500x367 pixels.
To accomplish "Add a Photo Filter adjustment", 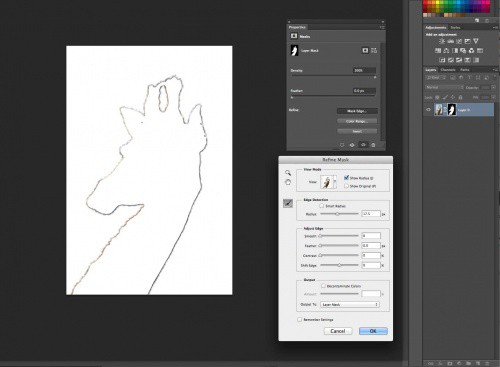I will tap(463, 51).
